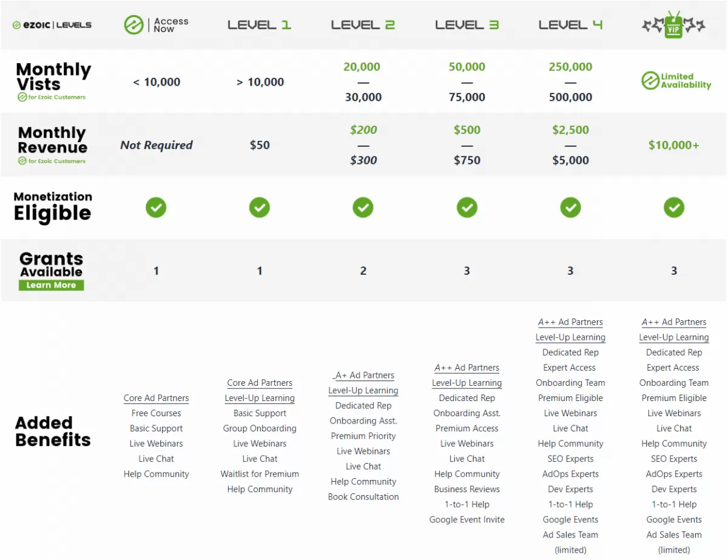Open Core Ad Partners link in Level 1 column

point(260,383)
